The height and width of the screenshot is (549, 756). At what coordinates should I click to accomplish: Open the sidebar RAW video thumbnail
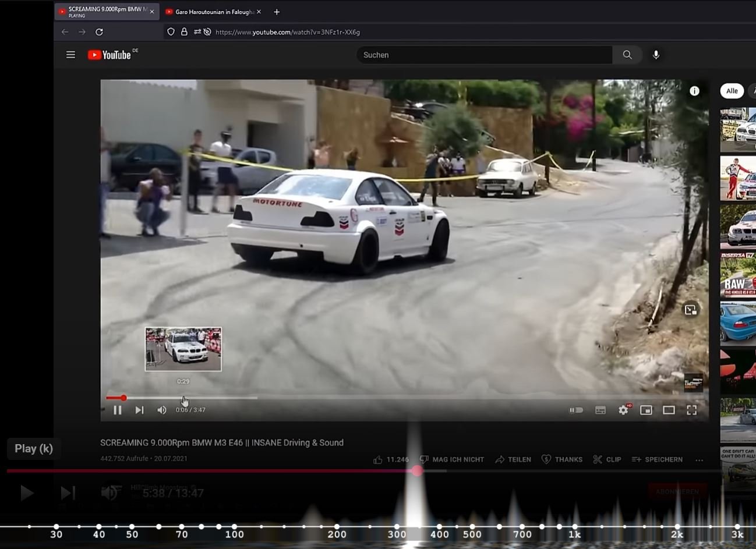pyautogui.click(x=738, y=275)
